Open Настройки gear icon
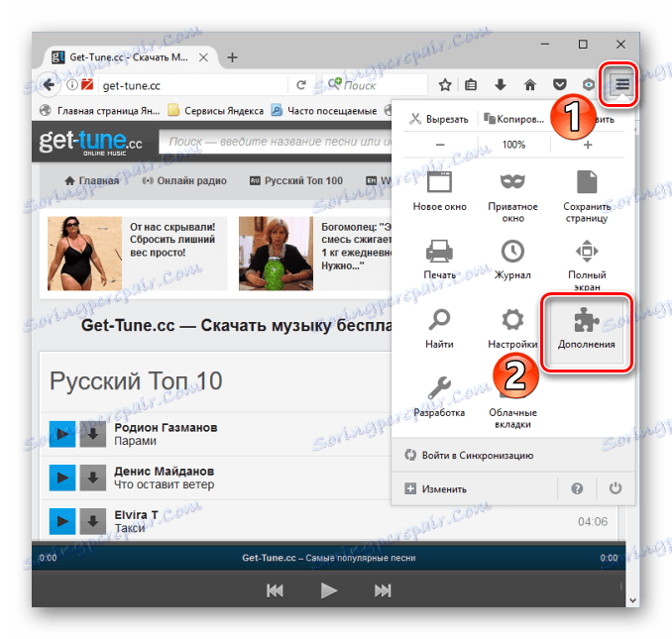 [x=512, y=329]
